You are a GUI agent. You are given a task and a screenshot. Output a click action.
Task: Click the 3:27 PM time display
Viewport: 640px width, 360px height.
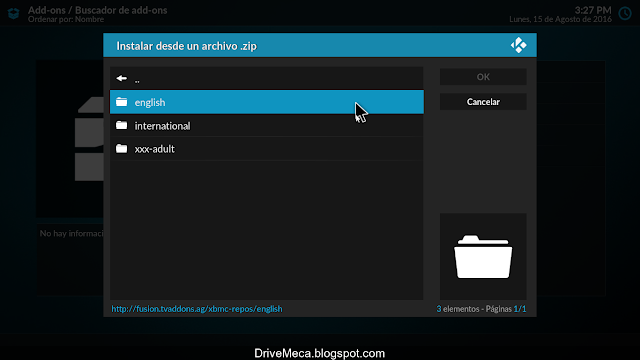pyautogui.click(x=593, y=10)
